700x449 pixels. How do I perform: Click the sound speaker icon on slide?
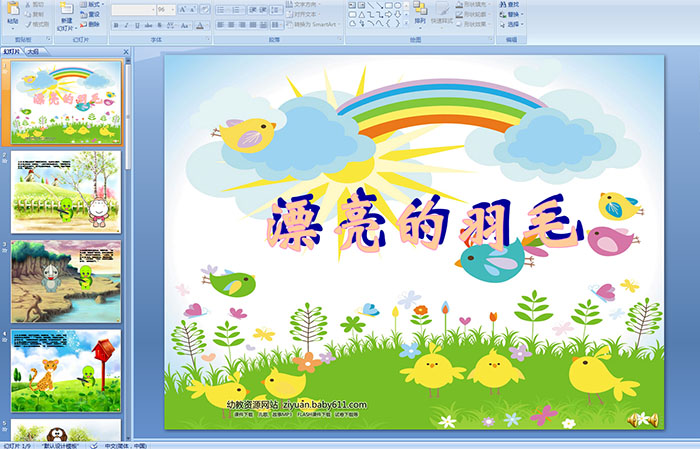(640, 419)
